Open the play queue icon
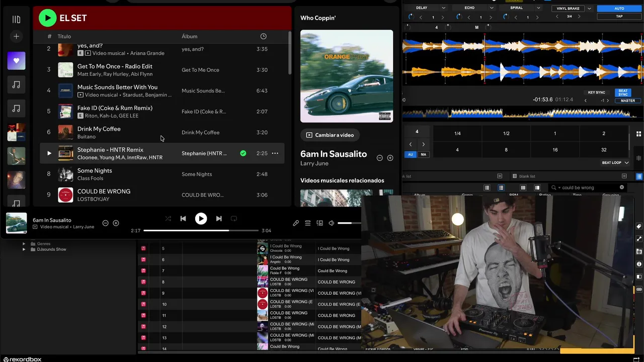 (308, 223)
